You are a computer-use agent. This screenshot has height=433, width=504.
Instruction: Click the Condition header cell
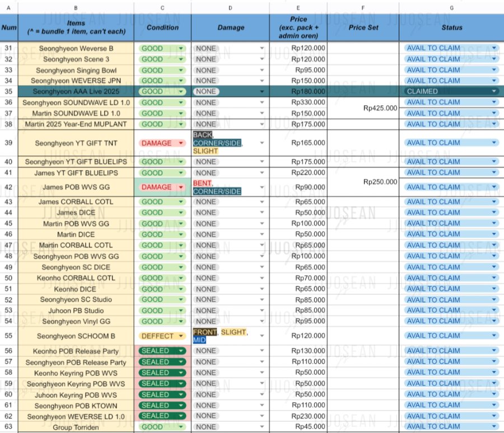click(162, 27)
